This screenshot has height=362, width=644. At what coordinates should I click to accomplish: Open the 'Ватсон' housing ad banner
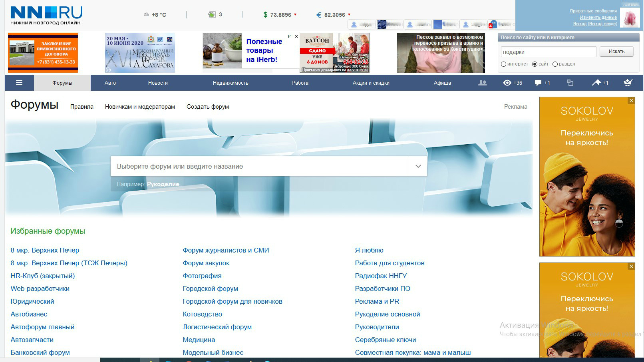[x=335, y=53]
